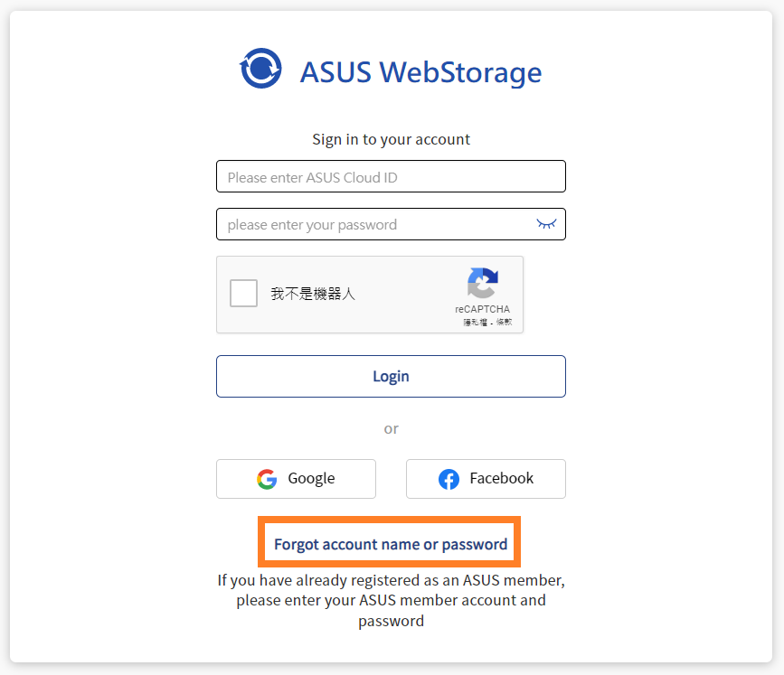784x675 pixels.
Task: Click the Google G icon
Action: [267, 479]
